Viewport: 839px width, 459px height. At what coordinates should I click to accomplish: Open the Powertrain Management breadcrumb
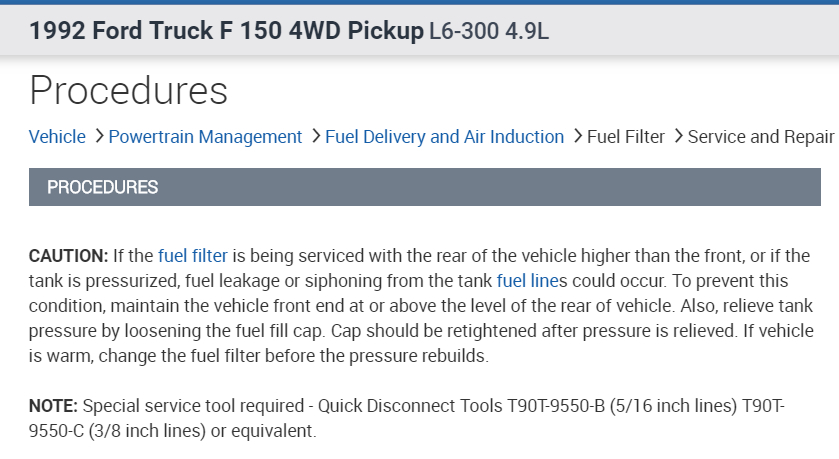pos(205,137)
